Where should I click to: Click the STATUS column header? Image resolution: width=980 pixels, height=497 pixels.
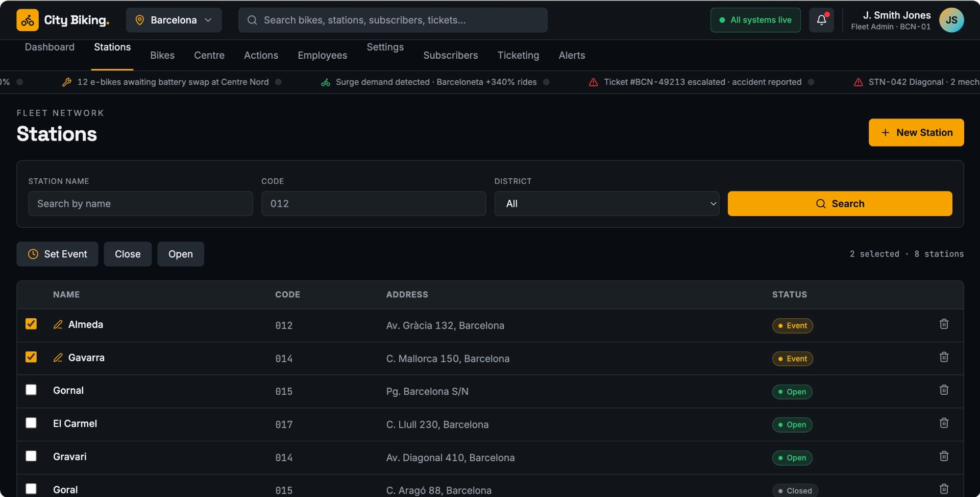789,295
